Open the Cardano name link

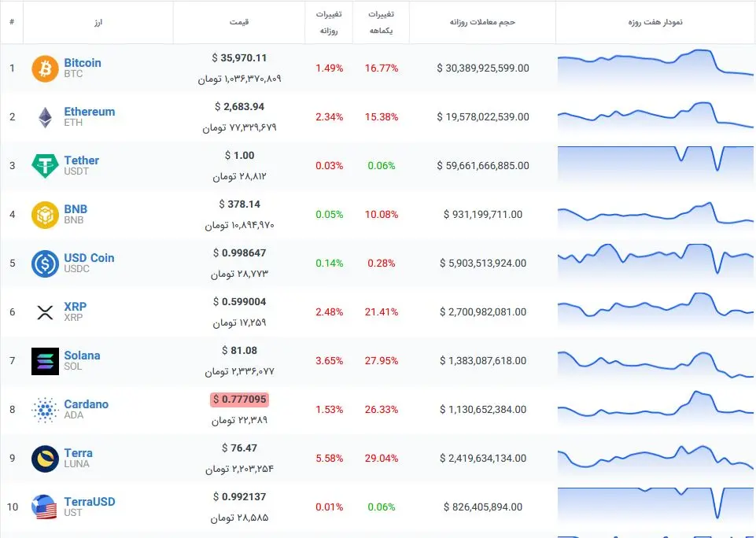tap(86, 404)
